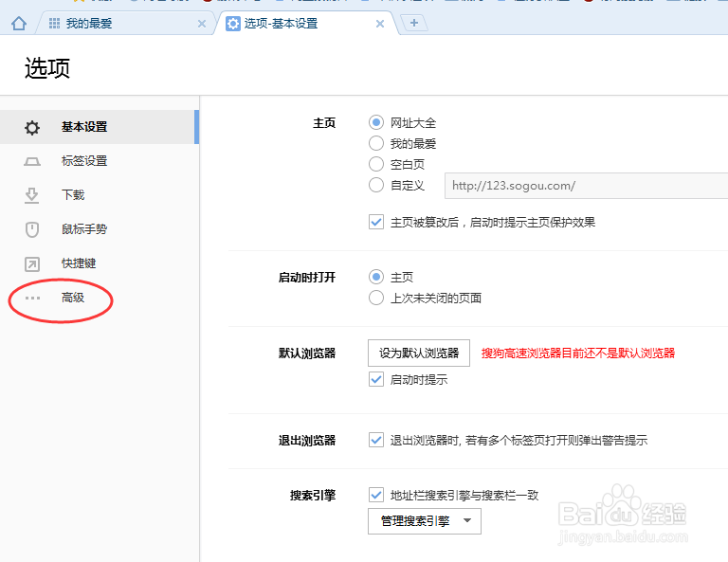Click the gear icon on 选项-基本设置 tab
This screenshot has width=728, height=562.
pyautogui.click(x=232, y=24)
